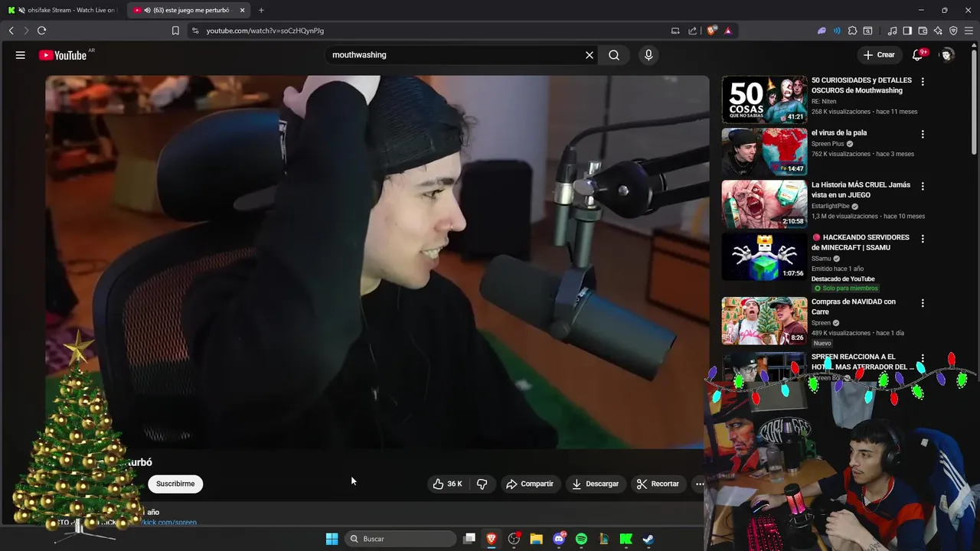980x551 pixels.
Task: Click the Suscribirme button
Action: pyautogui.click(x=175, y=484)
